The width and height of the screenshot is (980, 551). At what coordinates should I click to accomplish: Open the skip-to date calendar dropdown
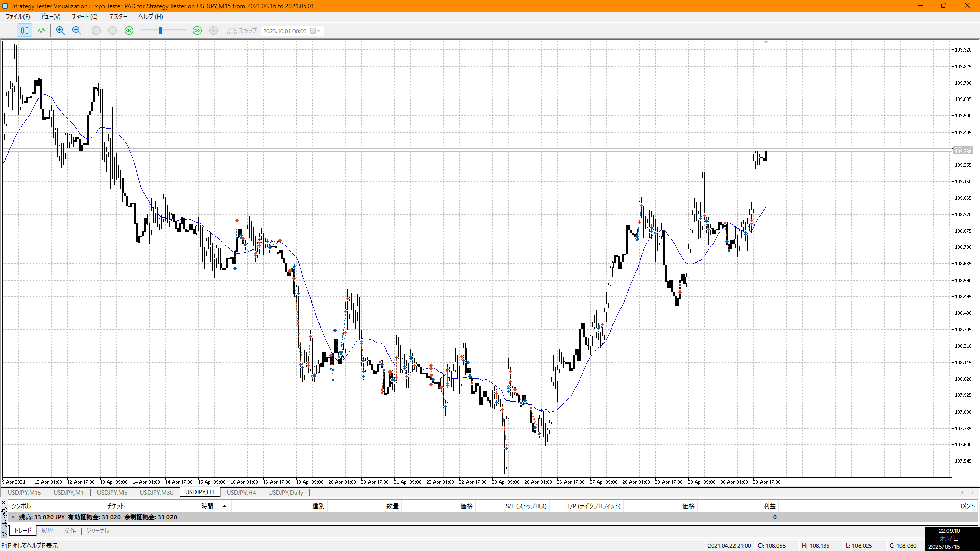(x=319, y=31)
